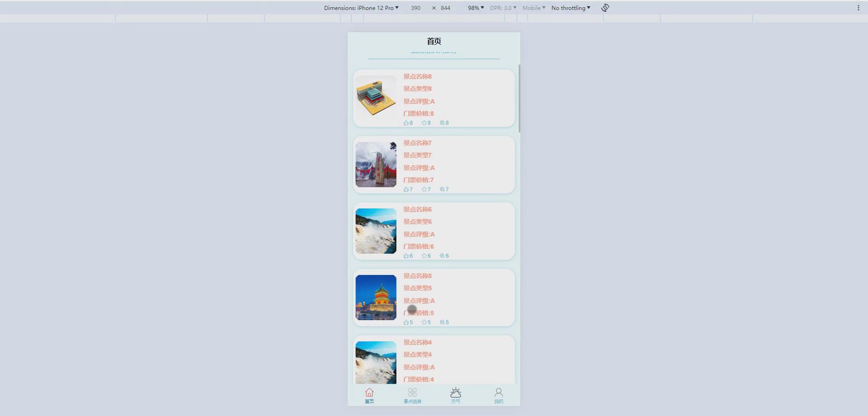This screenshot has width=868, height=416.
Task: Click the rotate device orientation icon
Action: point(605,7)
